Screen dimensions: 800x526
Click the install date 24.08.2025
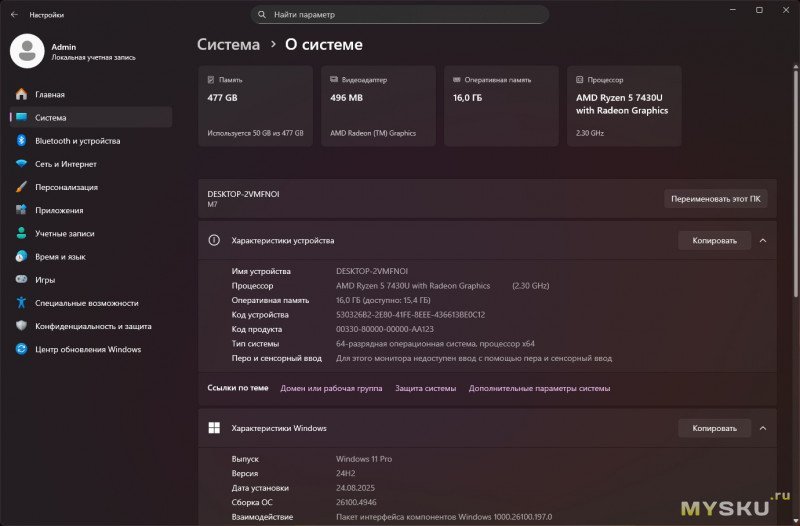(355, 488)
